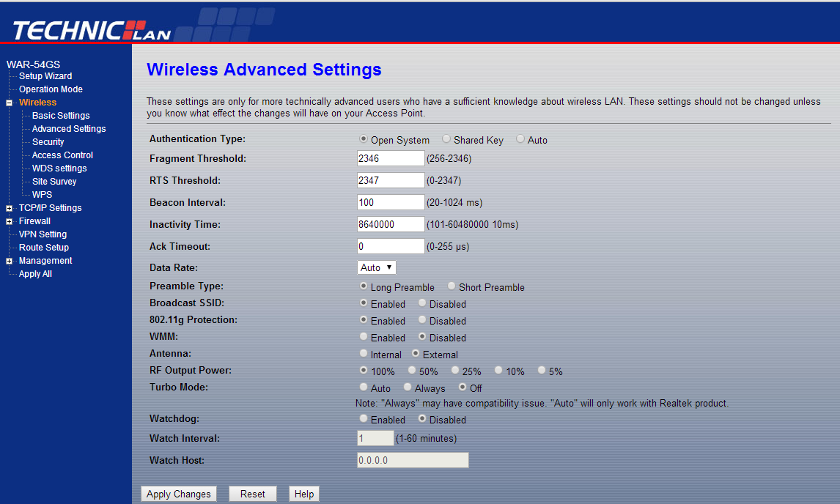Set RF Output Power to 50%
Screen dimensions: 840x504
click(x=412, y=370)
